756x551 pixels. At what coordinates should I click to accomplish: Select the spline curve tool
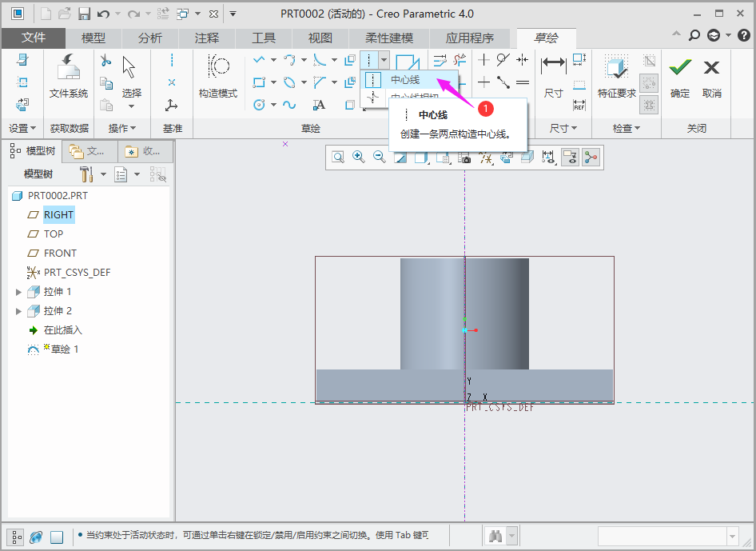tap(289, 105)
